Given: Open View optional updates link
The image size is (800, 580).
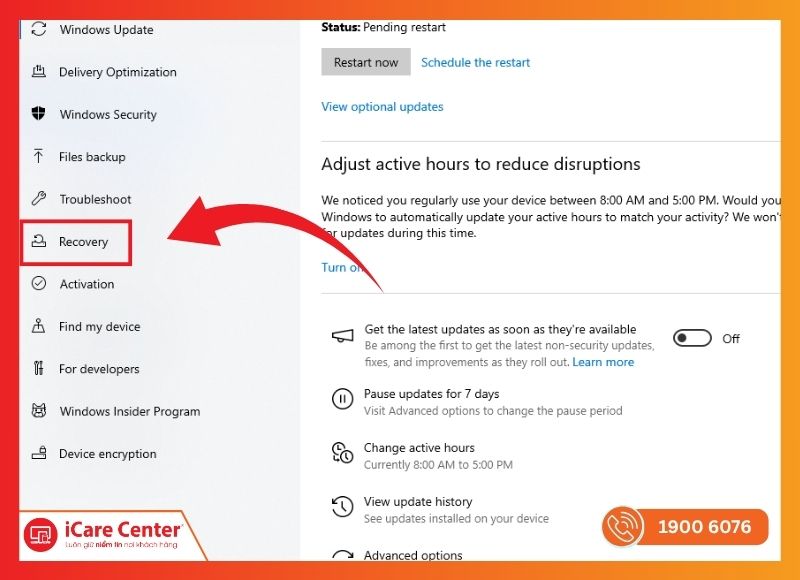Looking at the screenshot, I should 382,107.
